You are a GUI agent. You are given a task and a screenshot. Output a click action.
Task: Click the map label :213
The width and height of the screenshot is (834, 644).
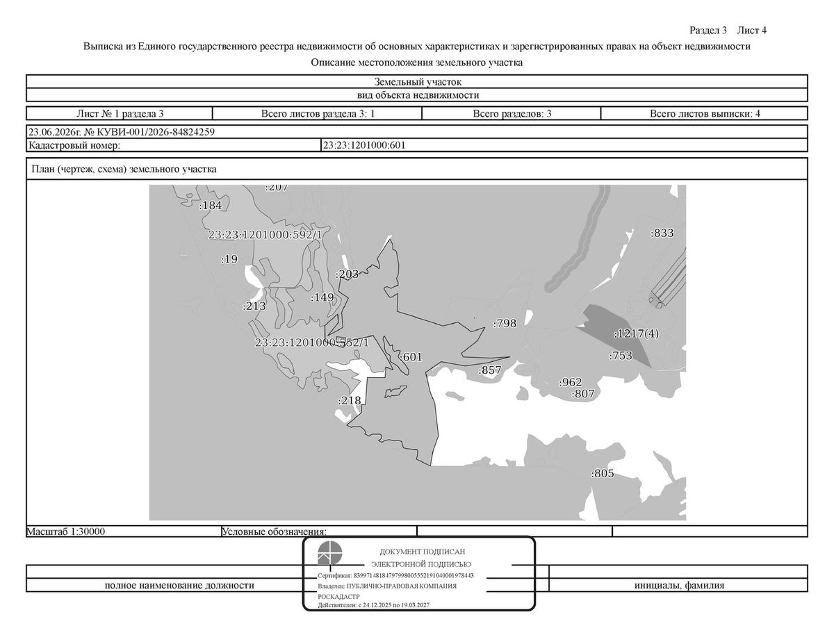254,306
